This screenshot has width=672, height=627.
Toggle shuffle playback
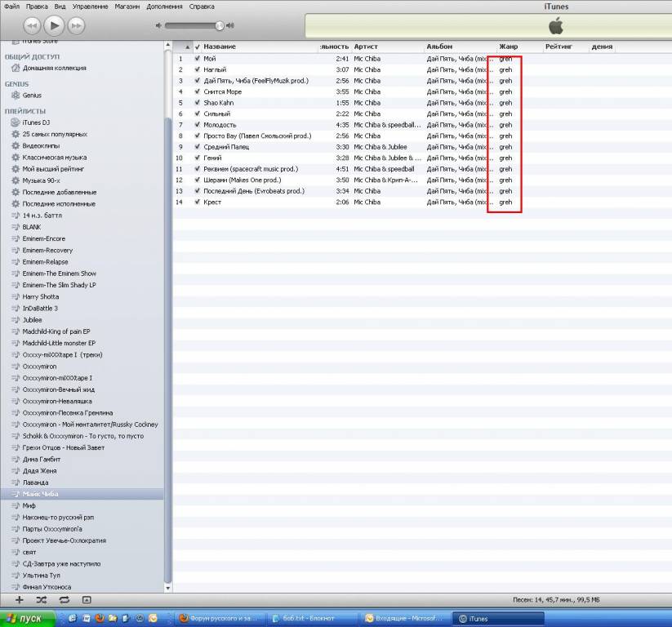(42, 600)
